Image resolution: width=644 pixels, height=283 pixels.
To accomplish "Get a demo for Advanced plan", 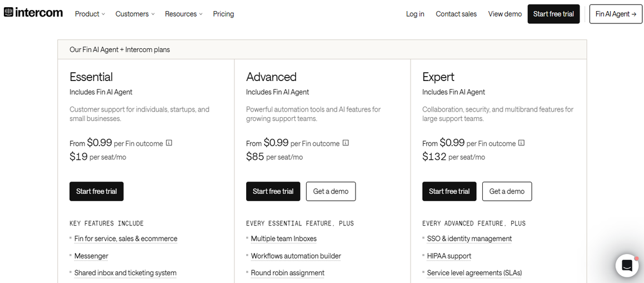I will coord(331,191).
